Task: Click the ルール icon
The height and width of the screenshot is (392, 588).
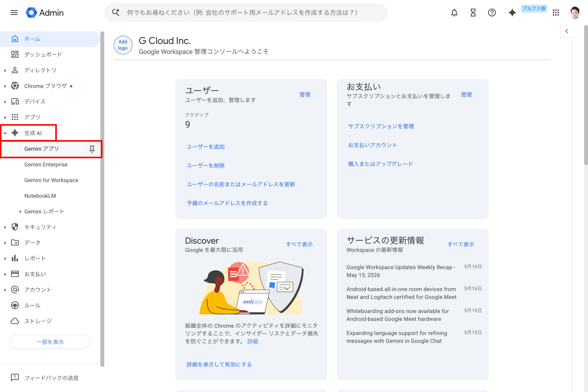Action: [x=15, y=305]
